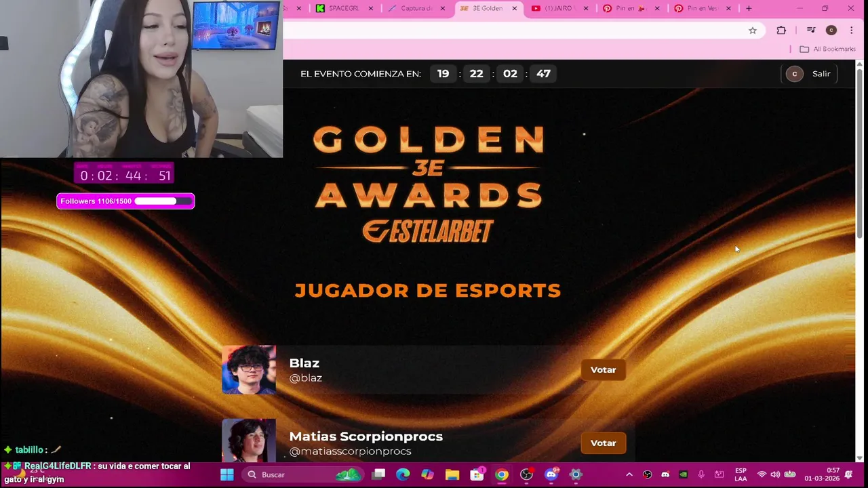This screenshot has height=488, width=868.
Task: Switch the ESP LAA input language
Action: pos(741,474)
